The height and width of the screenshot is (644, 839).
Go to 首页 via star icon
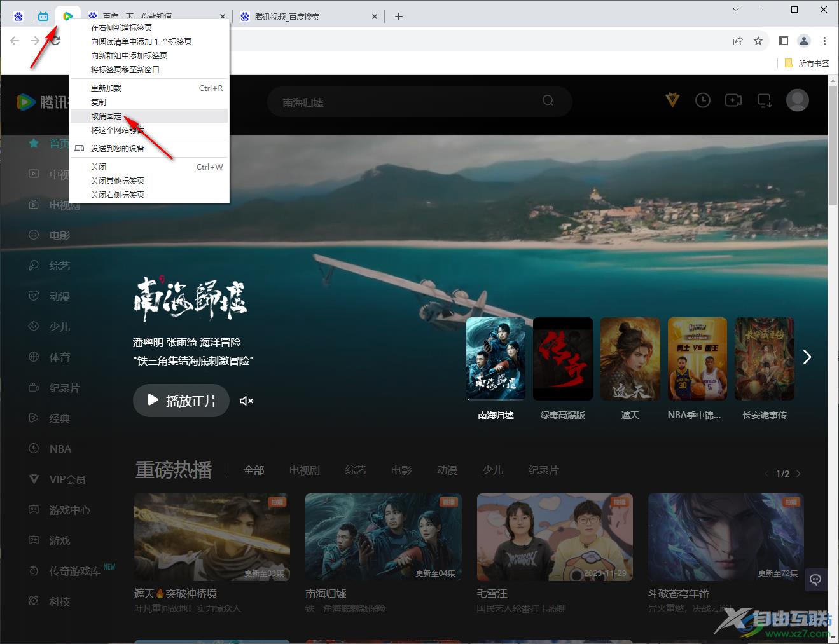click(x=34, y=144)
